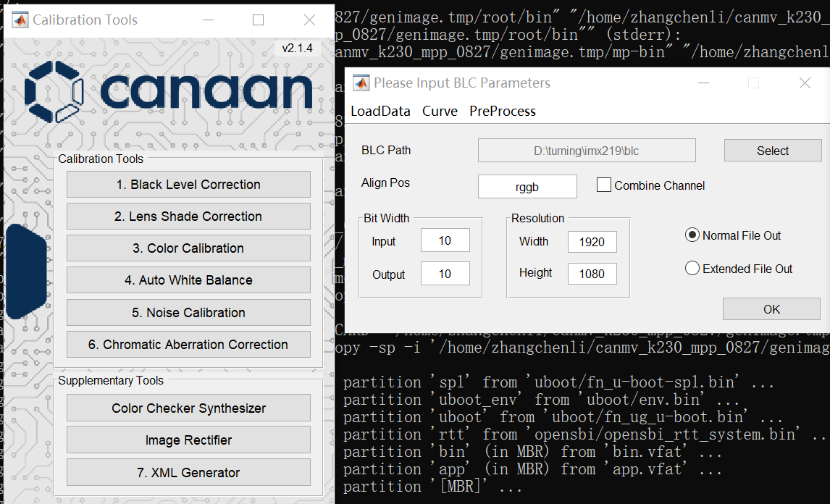The width and height of the screenshot is (830, 504).
Task: Click the MATLAB icon in BLC Parameters title bar
Action: [x=361, y=83]
